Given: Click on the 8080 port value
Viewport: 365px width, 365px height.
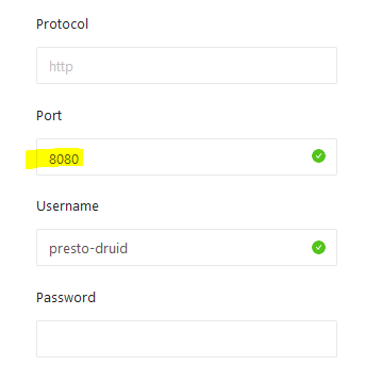Looking at the screenshot, I should tap(64, 159).
